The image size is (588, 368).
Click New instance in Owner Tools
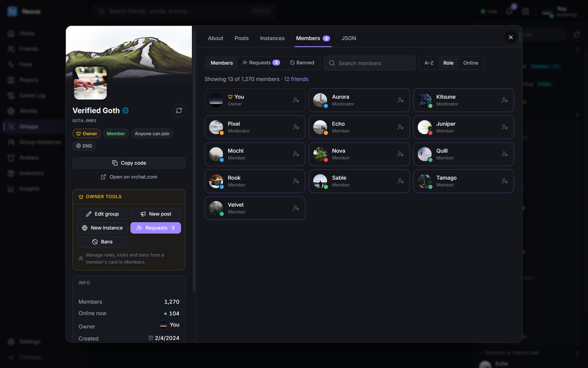102,228
